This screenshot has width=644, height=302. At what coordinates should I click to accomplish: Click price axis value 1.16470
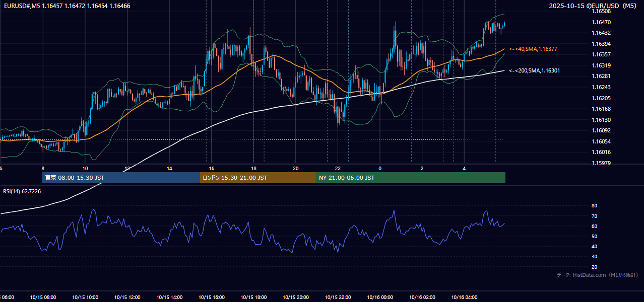point(601,22)
